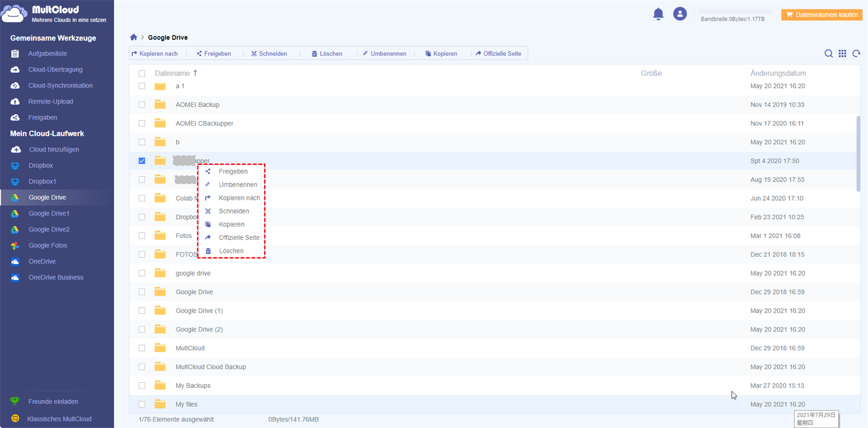Click the file list vertical scrollbar
868x428 pixels.
click(858, 154)
